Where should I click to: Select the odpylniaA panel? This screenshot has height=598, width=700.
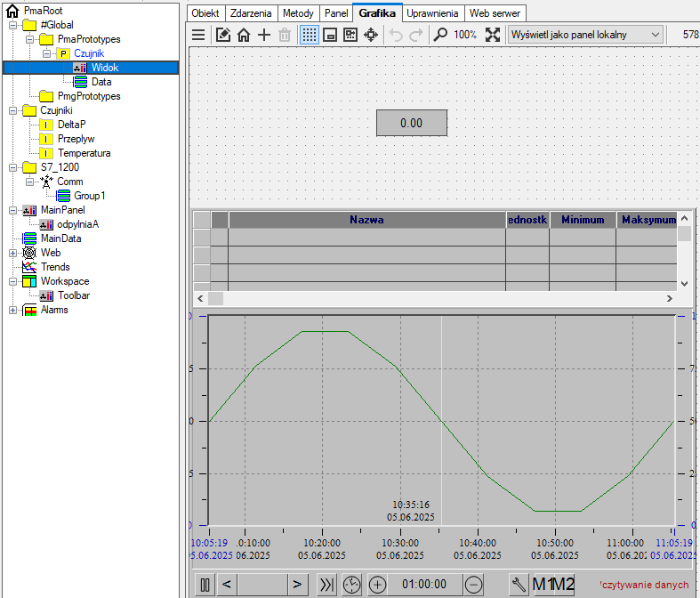point(78,224)
